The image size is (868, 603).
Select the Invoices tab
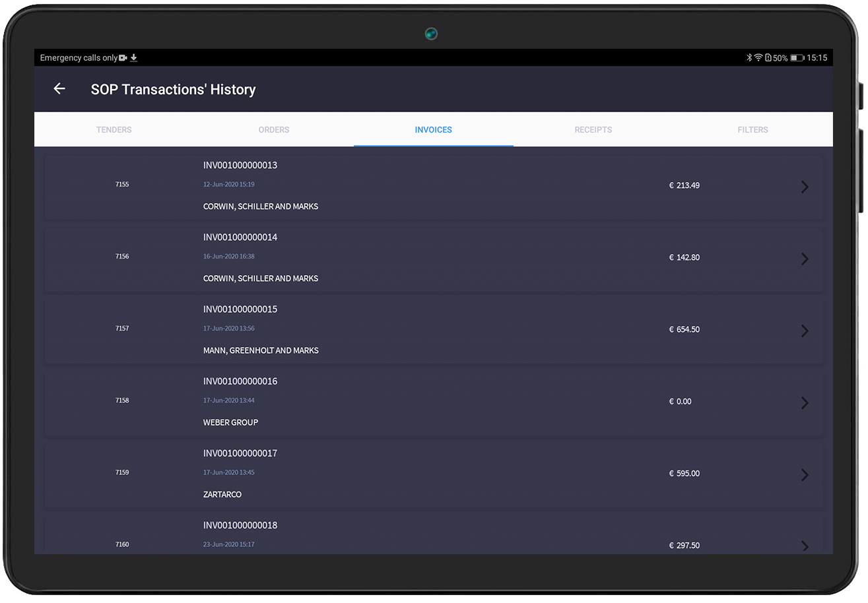(x=433, y=130)
